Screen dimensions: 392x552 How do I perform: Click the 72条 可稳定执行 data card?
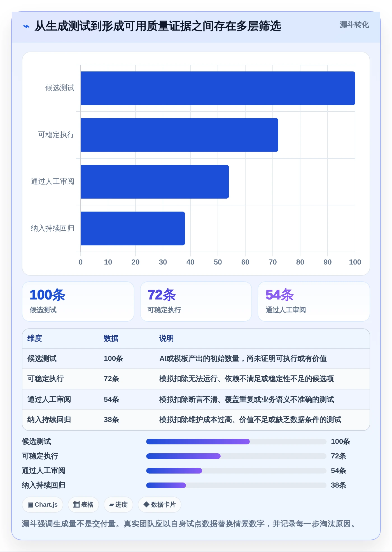tap(196, 301)
